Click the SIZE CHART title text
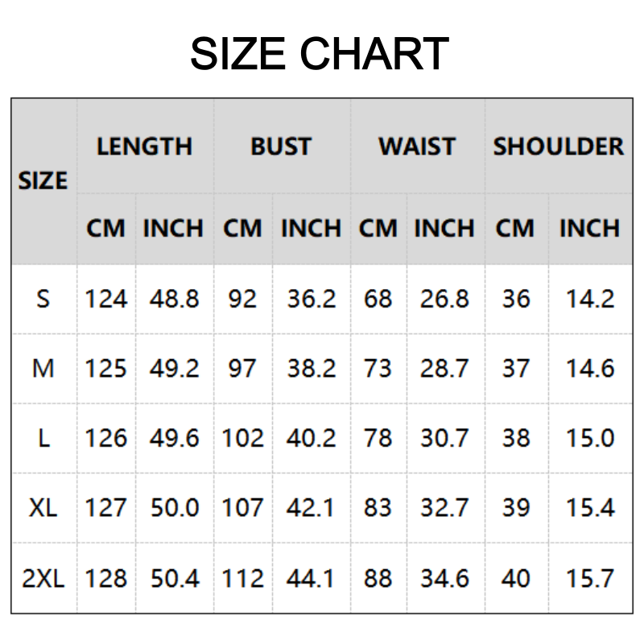Screen dimensions: 644x644 (x=320, y=54)
